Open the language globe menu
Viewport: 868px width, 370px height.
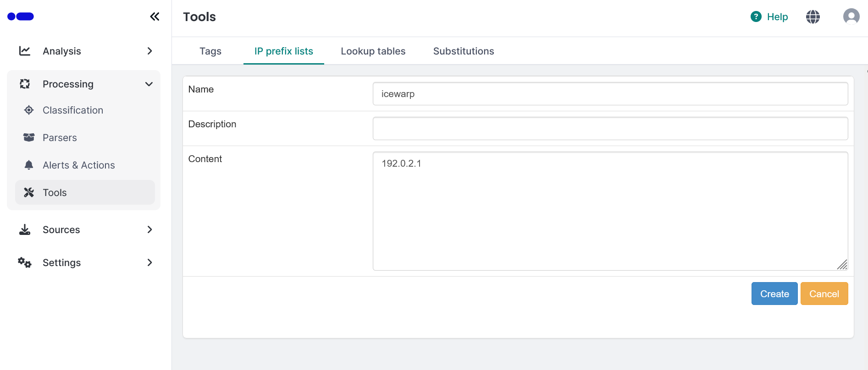[x=813, y=17]
